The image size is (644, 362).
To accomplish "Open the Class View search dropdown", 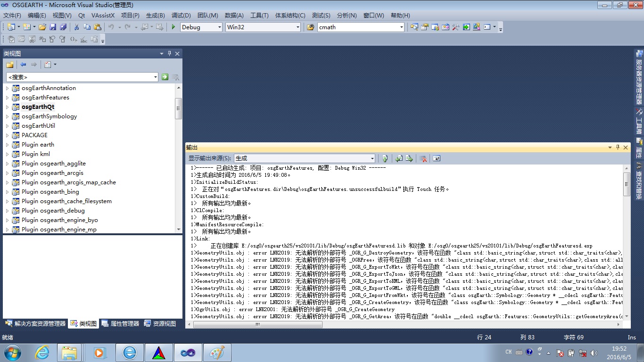I will click(x=156, y=77).
